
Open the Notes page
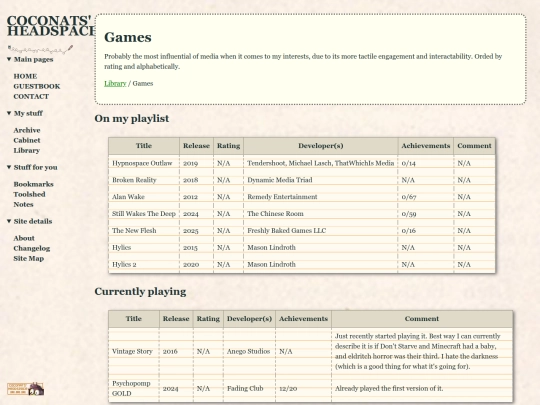coord(23,205)
